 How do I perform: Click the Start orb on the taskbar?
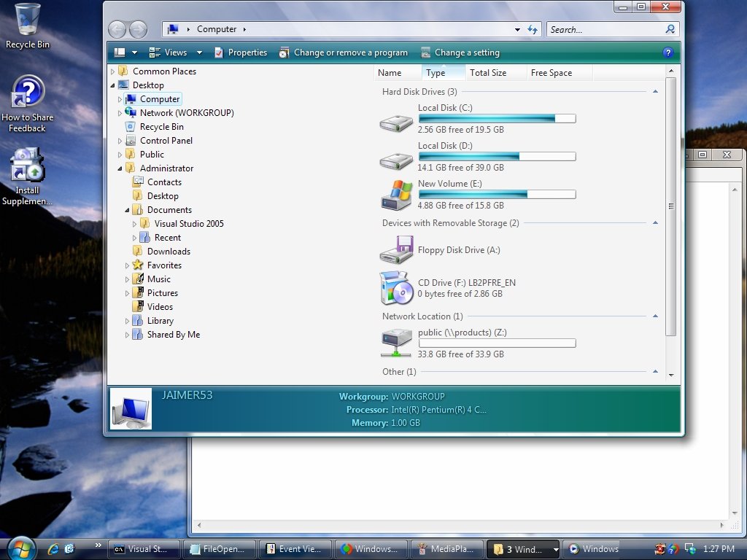20,548
